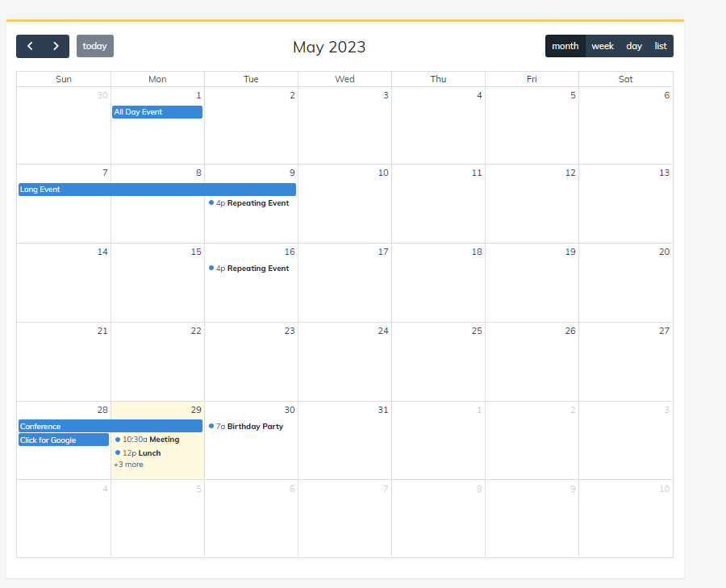
Task: Open the Long Event bar
Action: pos(157,190)
